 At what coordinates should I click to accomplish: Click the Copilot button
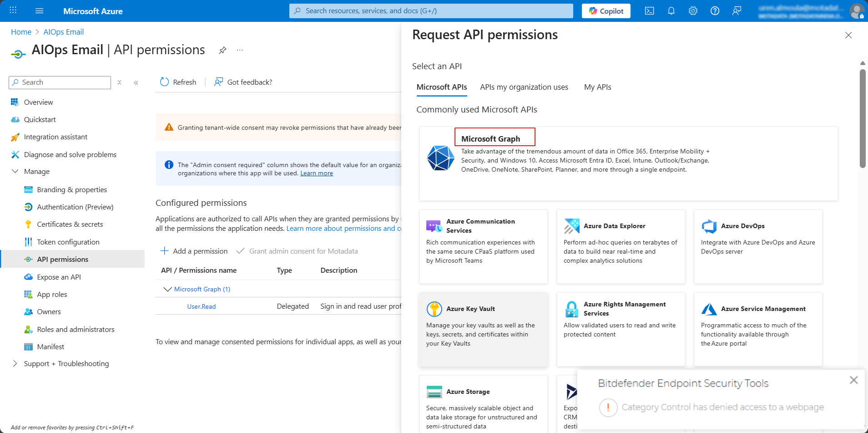[606, 11]
